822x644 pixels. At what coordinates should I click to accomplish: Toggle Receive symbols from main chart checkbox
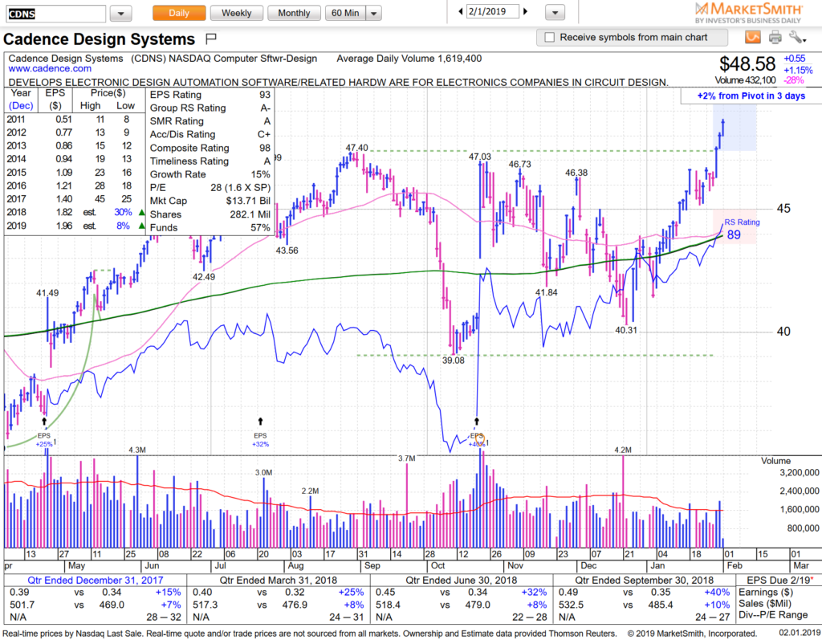pos(549,37)
